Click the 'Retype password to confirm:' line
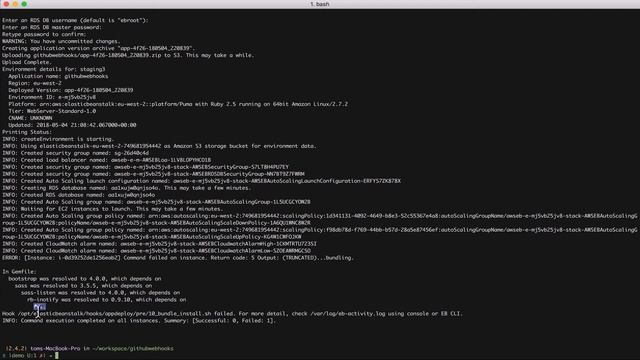 (44, 34)
